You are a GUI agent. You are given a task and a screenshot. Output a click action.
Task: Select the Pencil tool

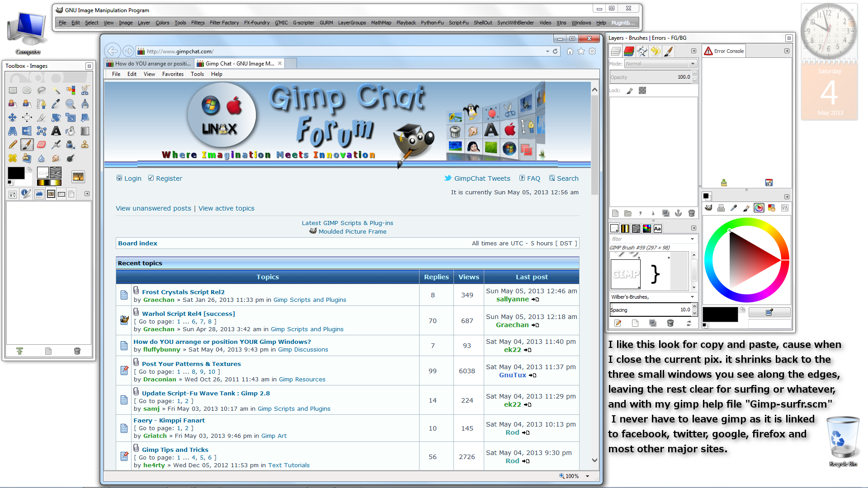pos(13,145)
